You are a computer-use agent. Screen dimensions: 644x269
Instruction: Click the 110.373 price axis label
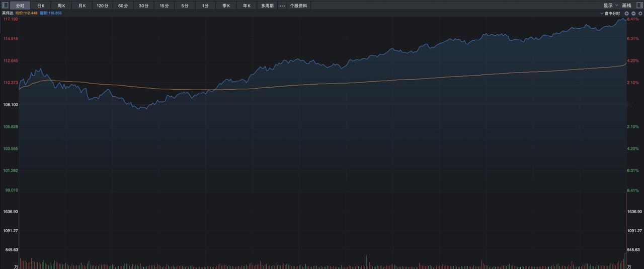tap(10, 83)
